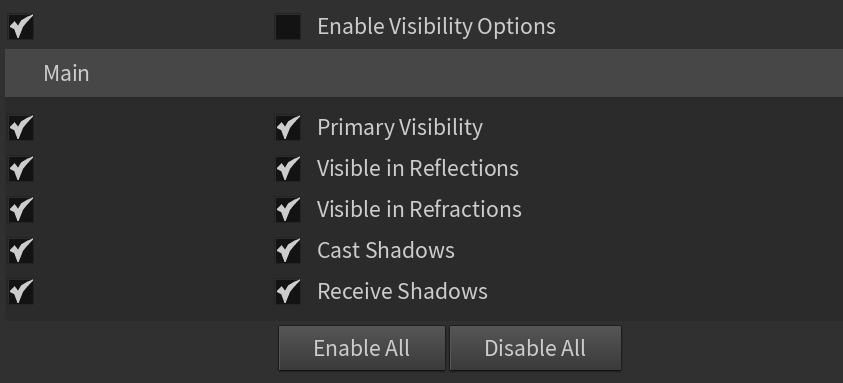The image size is (843, 383).
Task: Click the Disable All button
Action: [535, 348]
